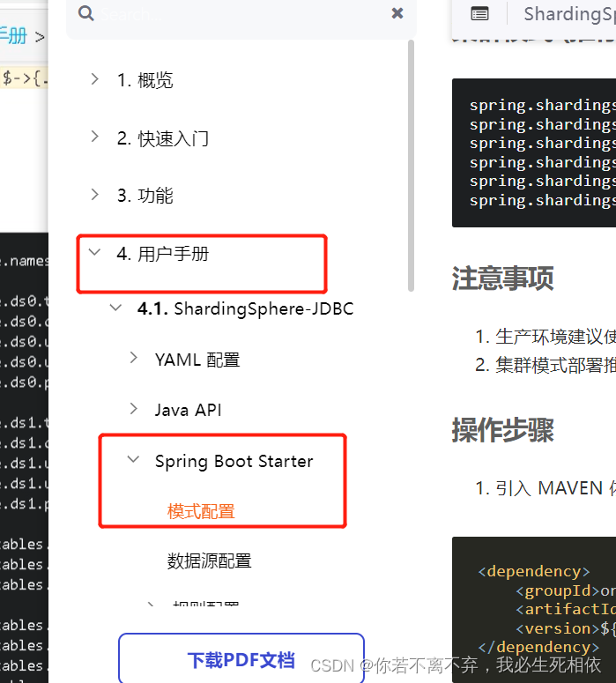
Task: Open the 1. 概览 section
Action: pyautogui.click(x=145, y=80)
